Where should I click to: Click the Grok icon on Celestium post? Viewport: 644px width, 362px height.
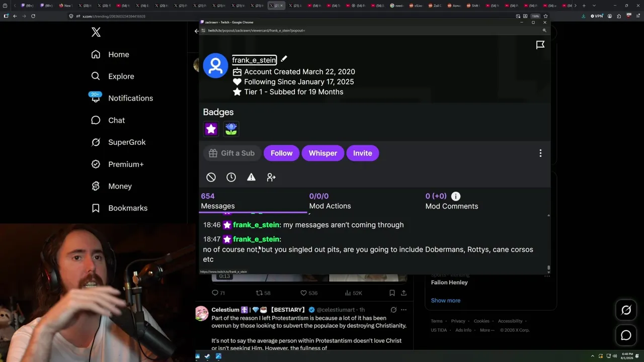tap(393, 310)
